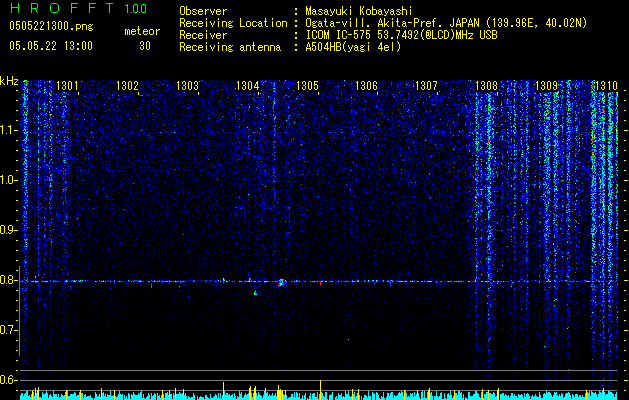Click the 1309 time marker
Image resolution: width=629 pixels, height=400 pixels.
(546, 86)
